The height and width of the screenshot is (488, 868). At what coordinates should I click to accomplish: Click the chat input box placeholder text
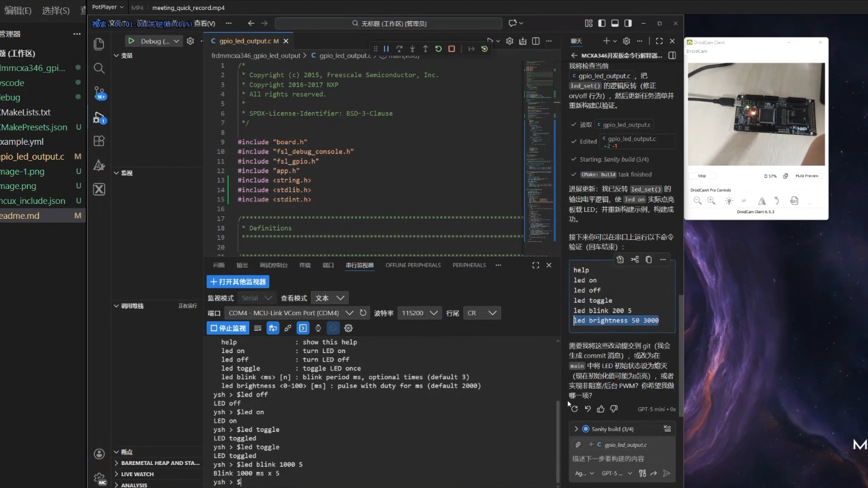point(607,459)
